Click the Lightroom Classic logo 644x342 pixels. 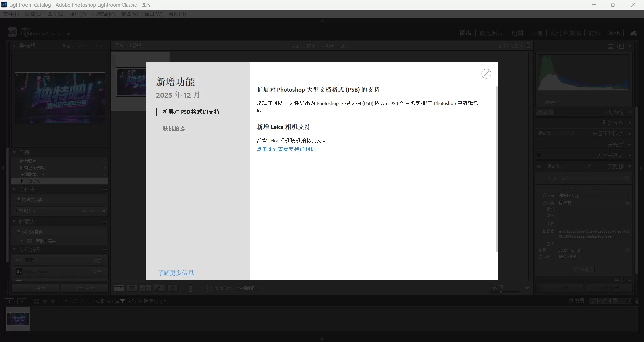click(12, 32)
